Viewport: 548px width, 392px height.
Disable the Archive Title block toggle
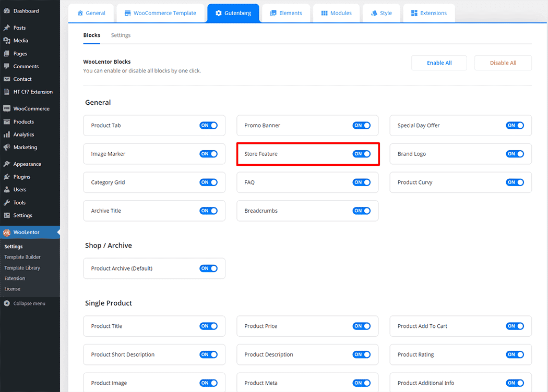(x=208, y=211)
